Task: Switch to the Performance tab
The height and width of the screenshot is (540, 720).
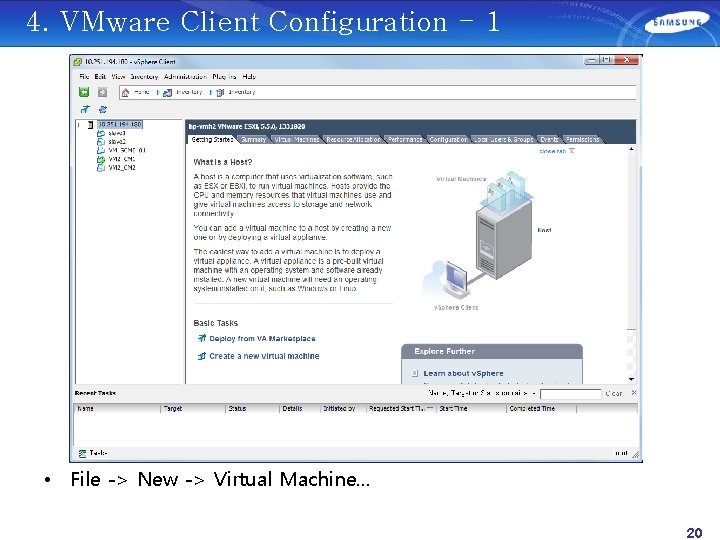Action: pos(405,139)
